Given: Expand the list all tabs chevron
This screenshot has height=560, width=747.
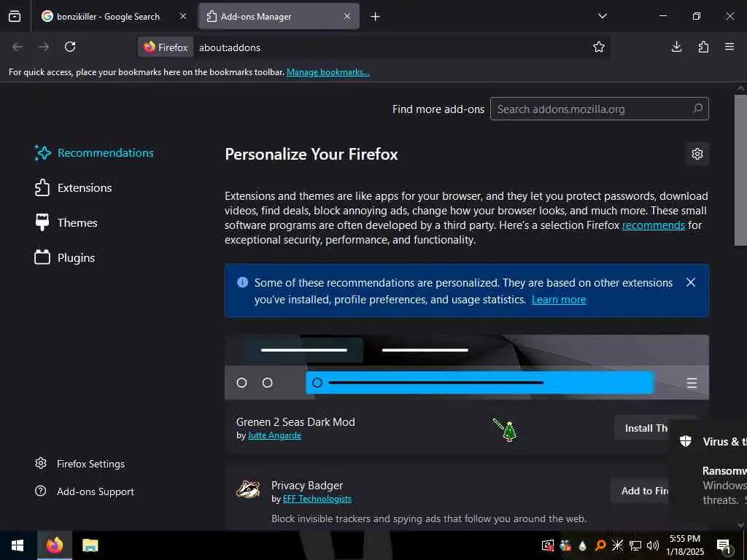Looking at the screenshot, I should click(602, 16).
